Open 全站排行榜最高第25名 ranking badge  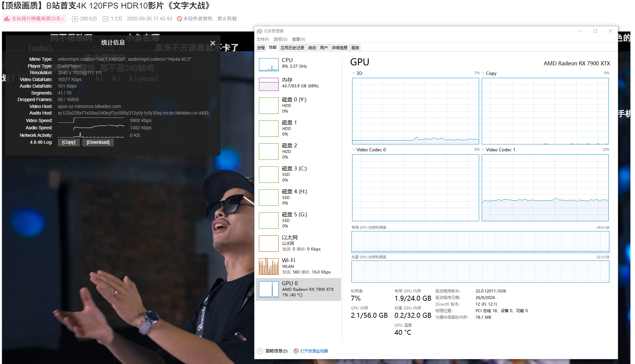coord(34,19)
